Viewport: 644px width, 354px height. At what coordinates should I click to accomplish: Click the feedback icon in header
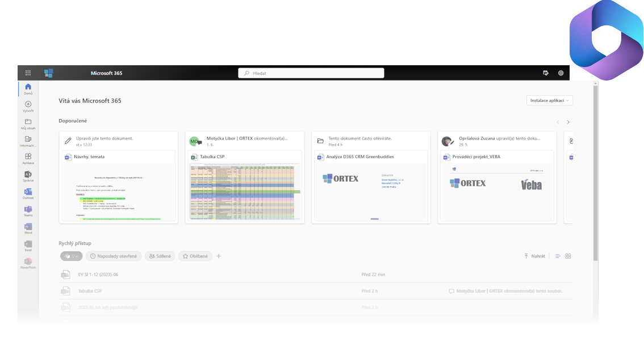pyautogui.click(x=545, y=73)
